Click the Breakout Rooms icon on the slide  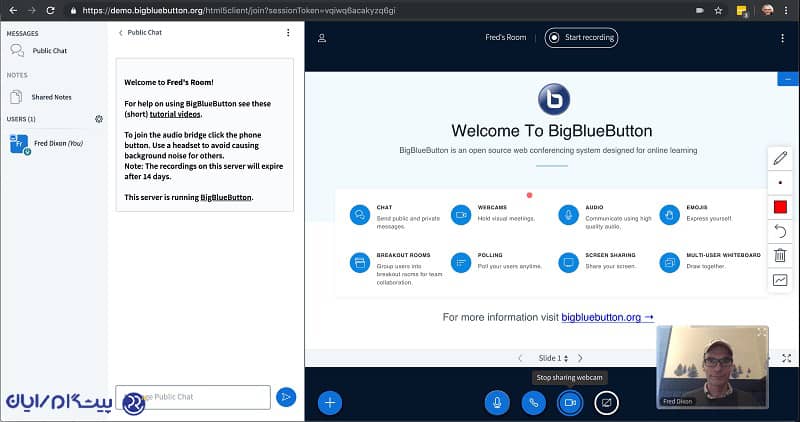[x=360, y=263]
